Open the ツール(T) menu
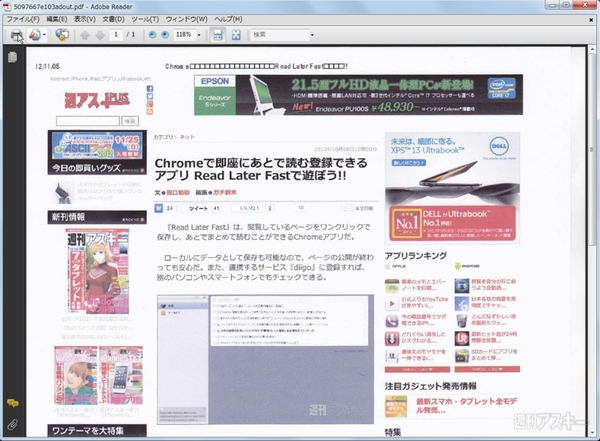 coord(145,19)
